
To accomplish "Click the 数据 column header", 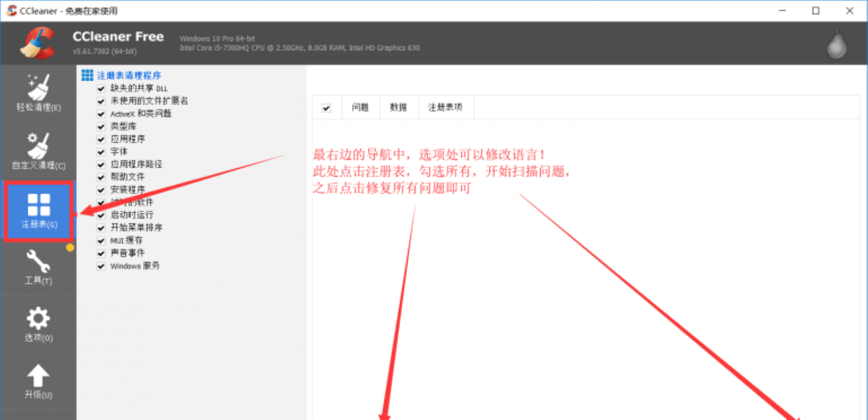I will [399, 107].
